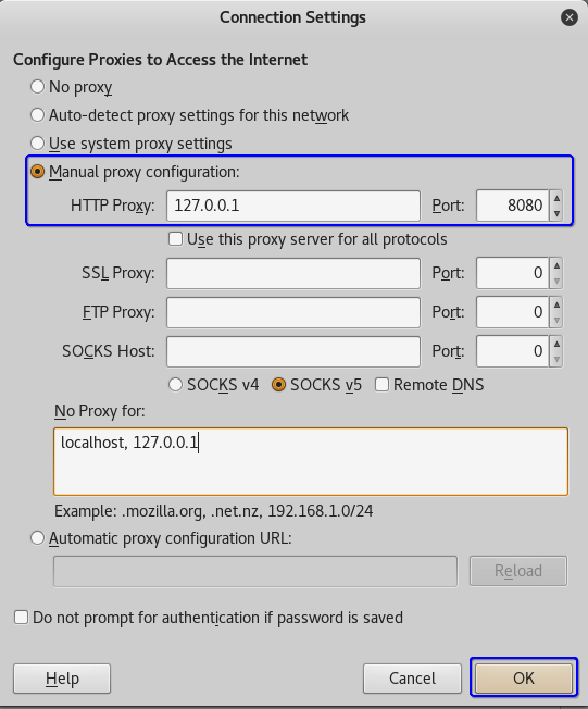Increase the FTP Proxy port value
Screen dimensions: 588x709
(557, 306)
